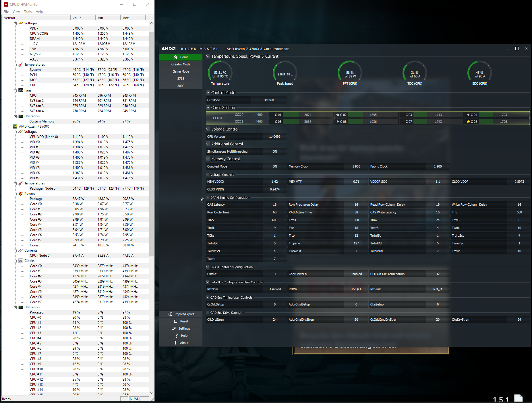Click Utilization icon above Processor row
532x403 pixels.
click(x=21, y=307)
